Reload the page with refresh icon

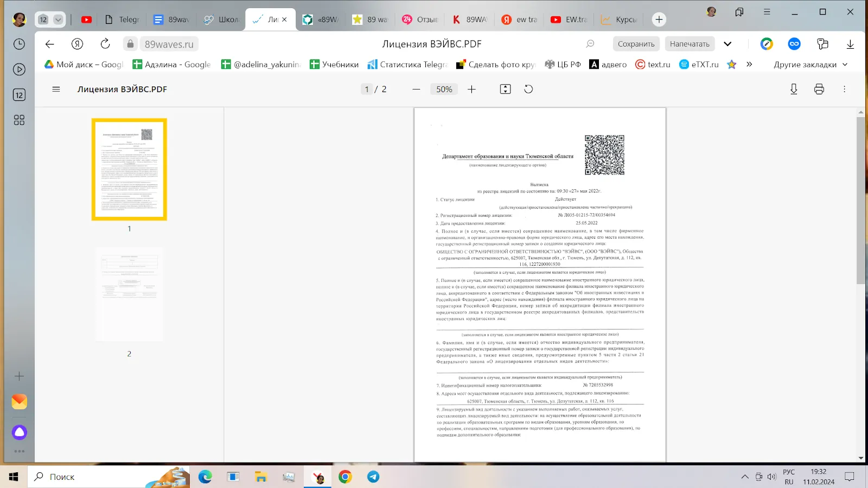click(x=105, y=44)
